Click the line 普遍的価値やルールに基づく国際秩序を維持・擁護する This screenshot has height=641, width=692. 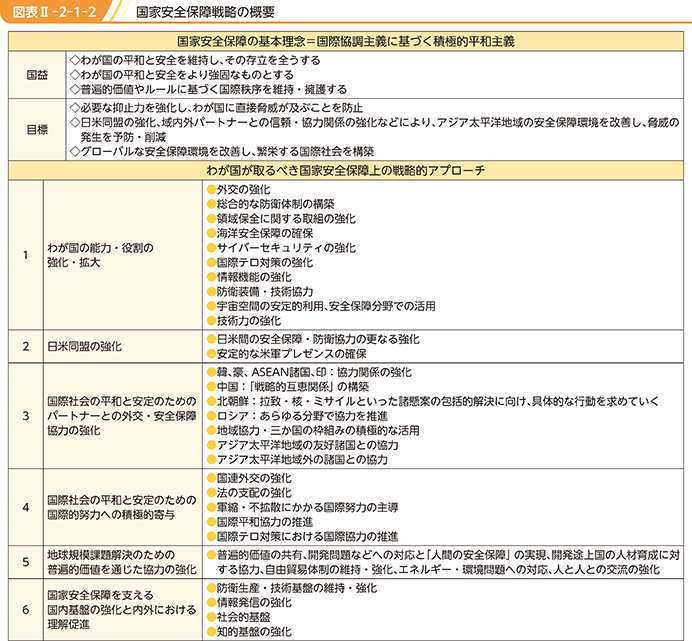click(x=208, y=89)
